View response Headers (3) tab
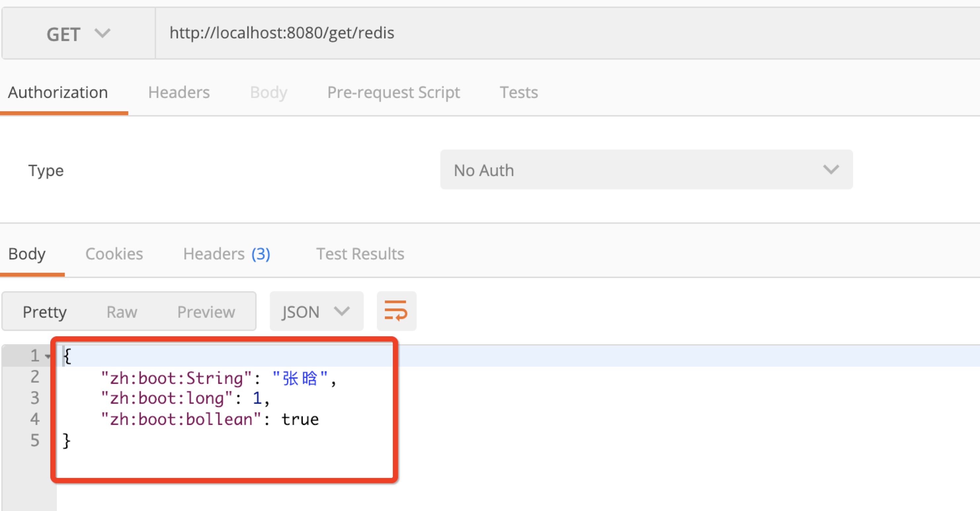Image resolution: width=980 pixels, height=511 pixels. tap(226, 254)
